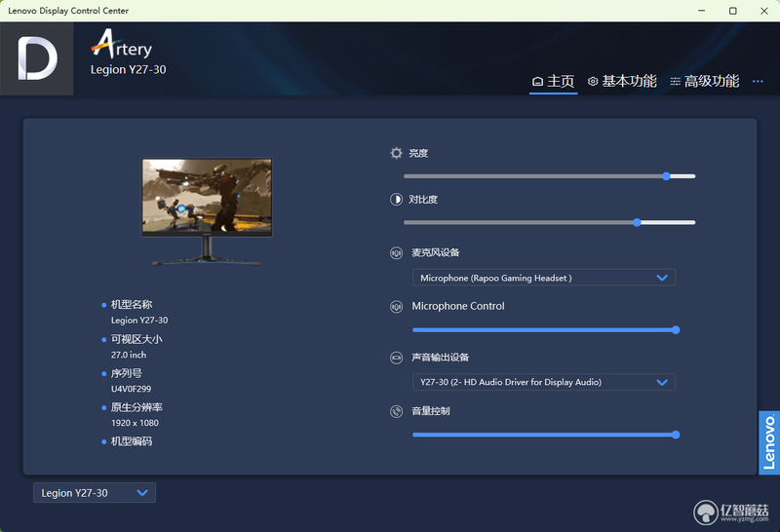The image size is (780, 532).
Task: Open the 主页 home tab
Action: [x=553, y=81]
